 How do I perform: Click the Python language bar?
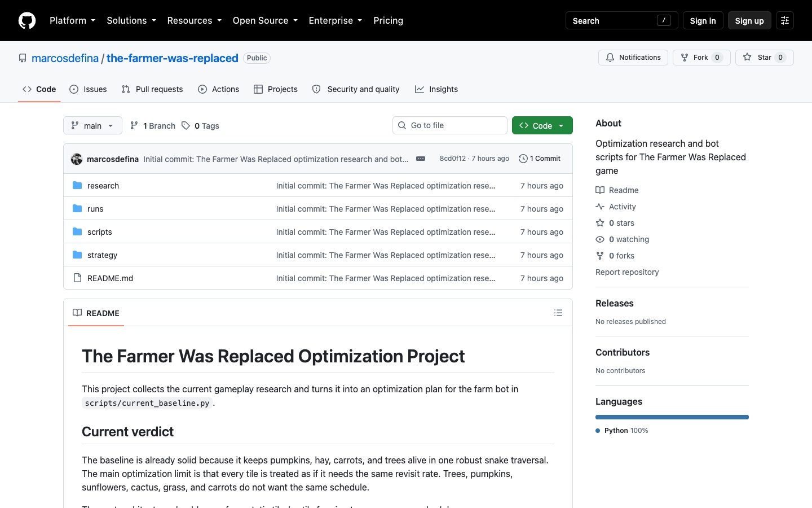pos(672,417)
